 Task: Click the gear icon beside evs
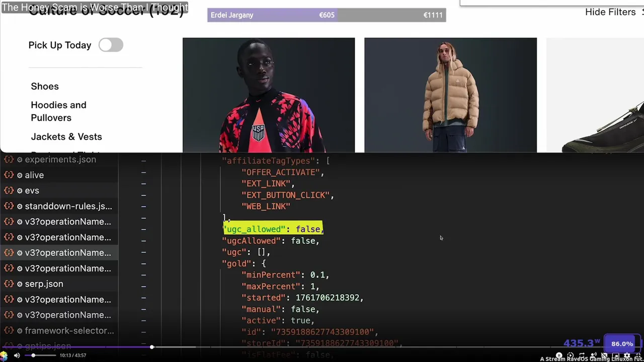[20, 191]
